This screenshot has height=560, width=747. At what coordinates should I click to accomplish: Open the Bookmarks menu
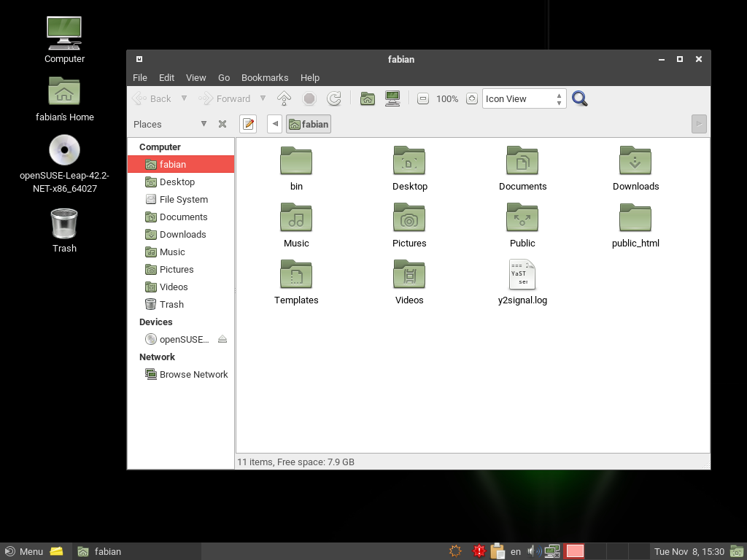coord(265,77)
